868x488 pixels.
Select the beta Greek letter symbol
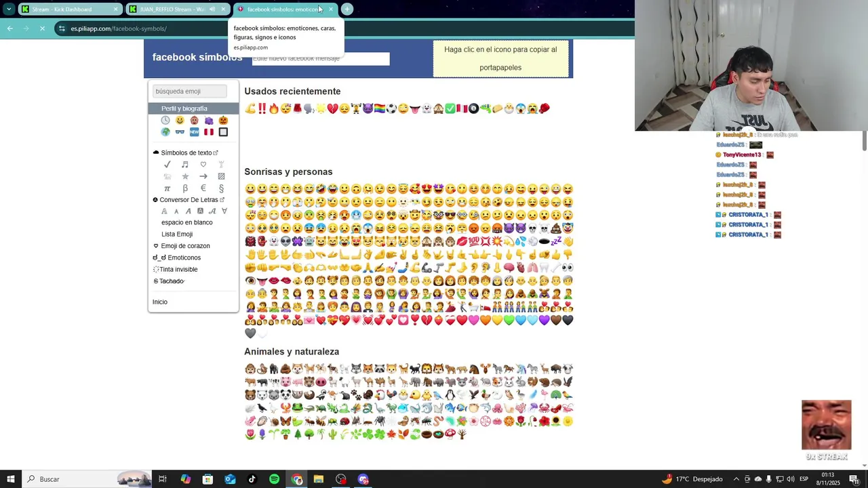184,188
